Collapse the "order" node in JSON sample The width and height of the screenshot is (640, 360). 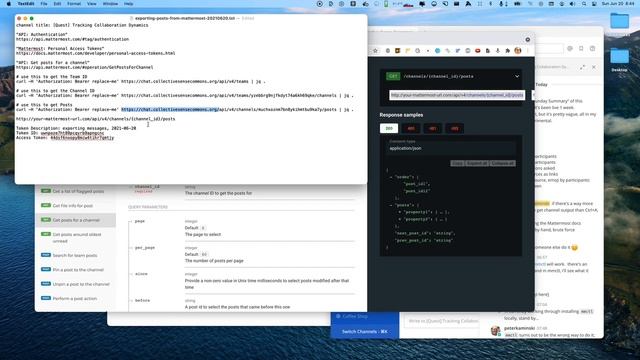point(391,177)
